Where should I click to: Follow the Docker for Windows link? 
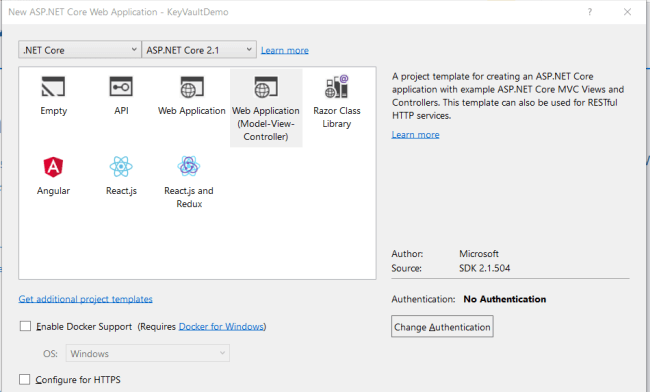pyautogui.click(x=221, y=327)
